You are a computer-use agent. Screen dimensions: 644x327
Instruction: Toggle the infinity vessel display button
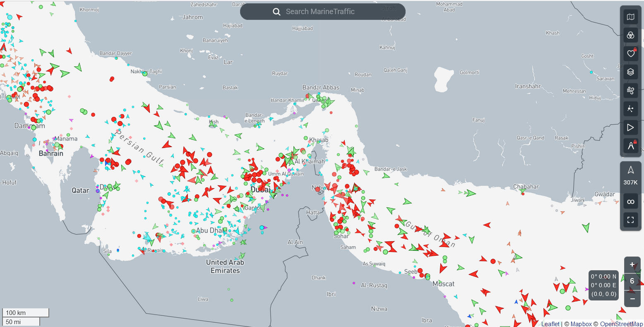pos(631,202)
